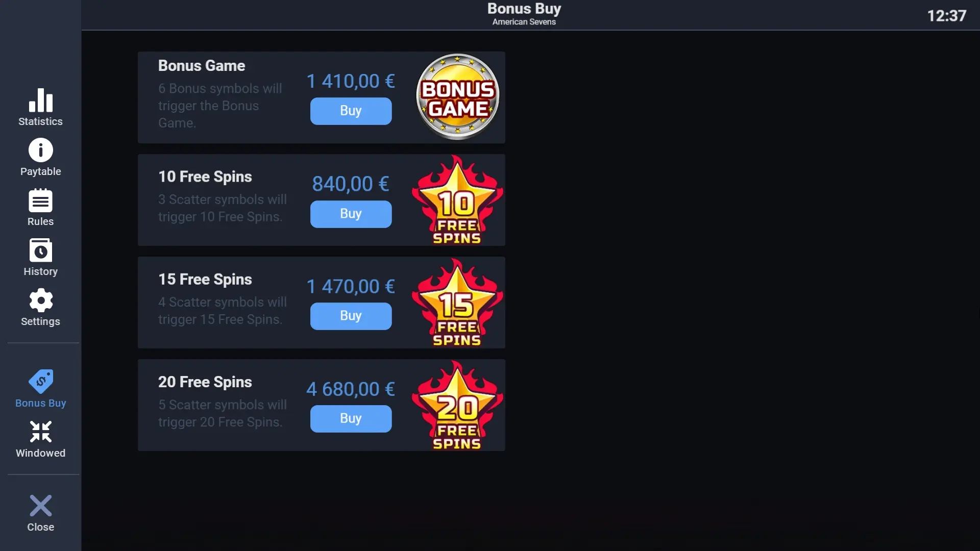Click the 15 Free Spins star image
The image size is (980, 551).
457,303
